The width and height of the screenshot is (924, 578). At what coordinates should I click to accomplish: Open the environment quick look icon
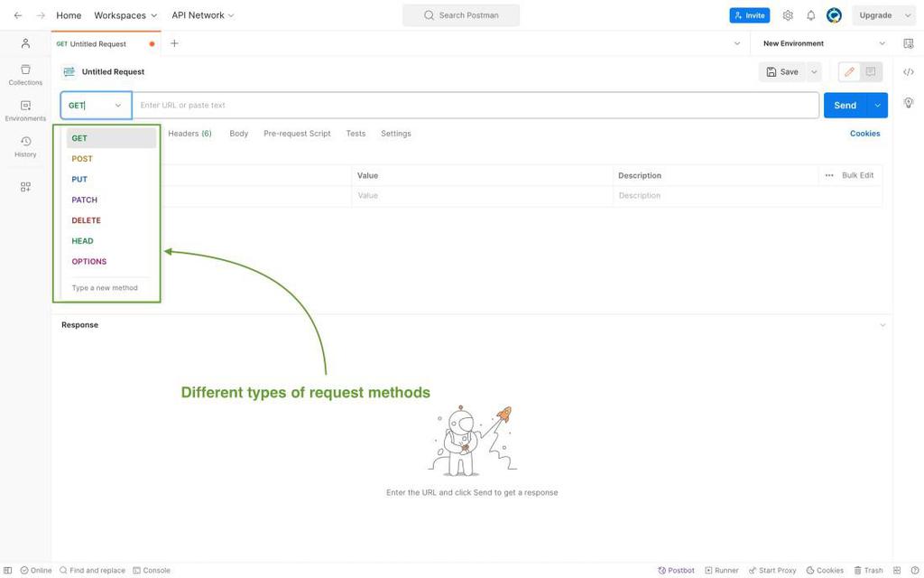pos(908,43)
